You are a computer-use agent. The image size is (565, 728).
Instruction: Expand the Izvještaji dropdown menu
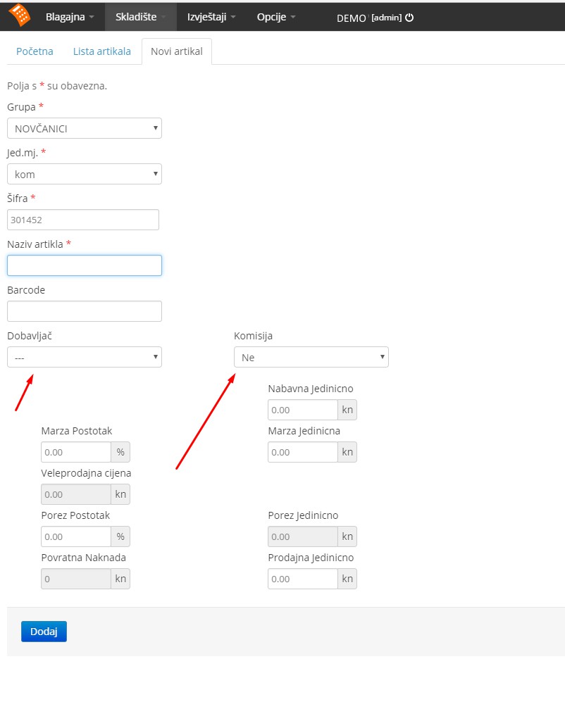[x=211, y=17]
